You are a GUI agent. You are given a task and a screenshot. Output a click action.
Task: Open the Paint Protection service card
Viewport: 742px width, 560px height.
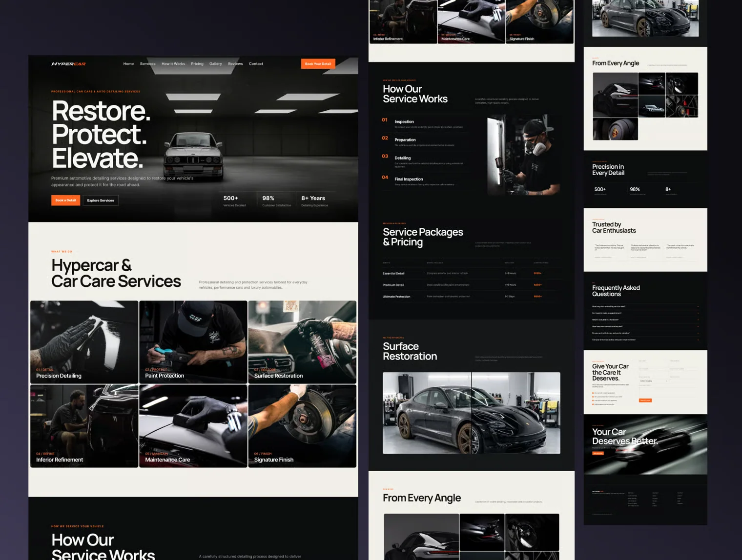(193, 342)
